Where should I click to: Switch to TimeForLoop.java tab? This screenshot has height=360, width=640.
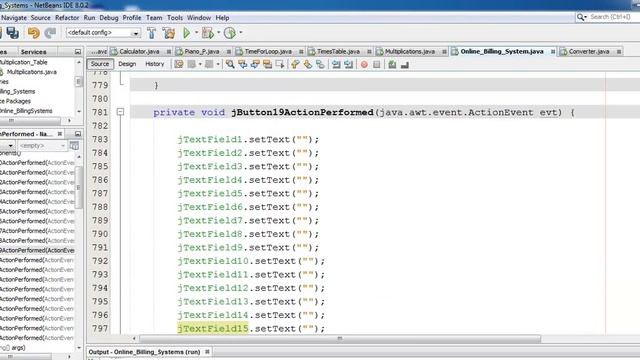pyautogui.click(x=268, y=51)
